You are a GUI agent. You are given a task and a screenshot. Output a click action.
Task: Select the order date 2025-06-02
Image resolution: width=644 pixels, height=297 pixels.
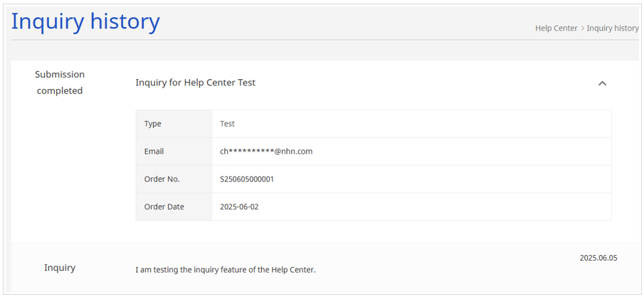click(239, 207)
